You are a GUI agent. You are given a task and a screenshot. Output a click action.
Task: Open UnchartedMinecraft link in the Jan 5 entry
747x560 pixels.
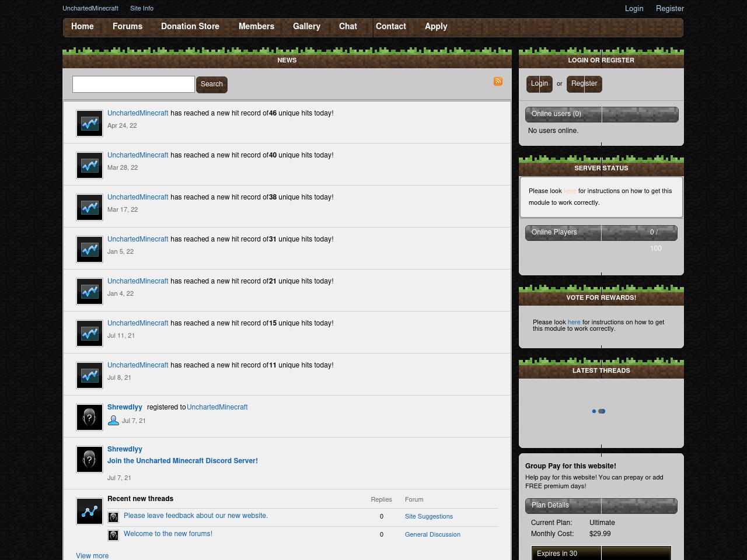click(138, 239)
